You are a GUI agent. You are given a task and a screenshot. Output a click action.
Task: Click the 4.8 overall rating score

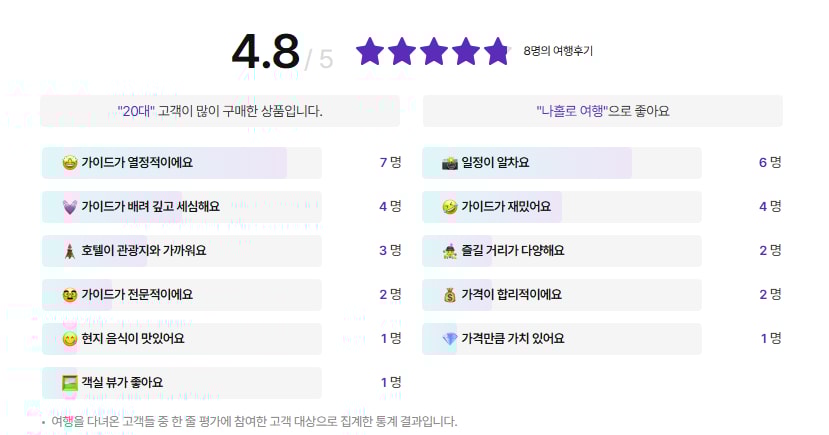tap(265, 52)
